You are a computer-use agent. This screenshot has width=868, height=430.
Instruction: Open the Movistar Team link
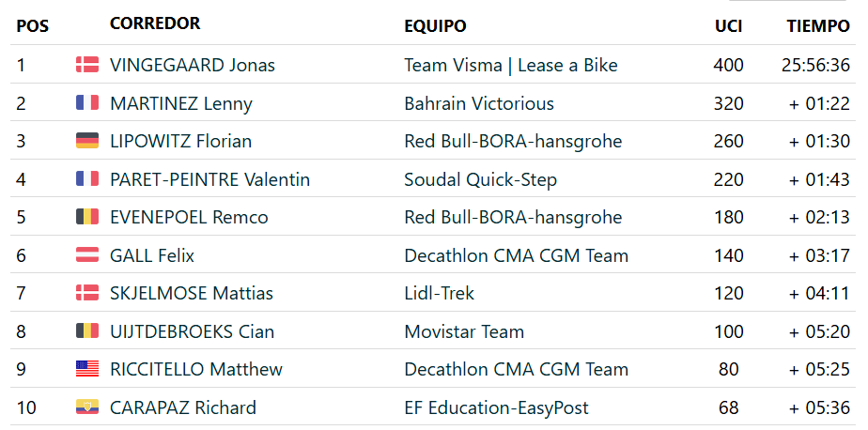pyautogui.click(x=464, y=331)
